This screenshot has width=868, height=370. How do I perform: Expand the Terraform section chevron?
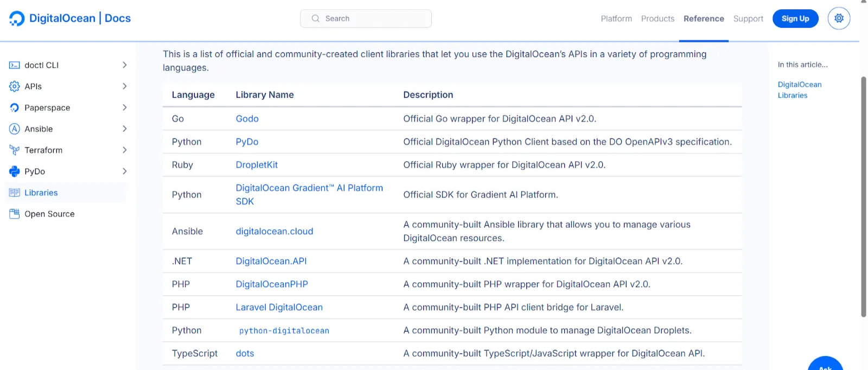point(125,150)
